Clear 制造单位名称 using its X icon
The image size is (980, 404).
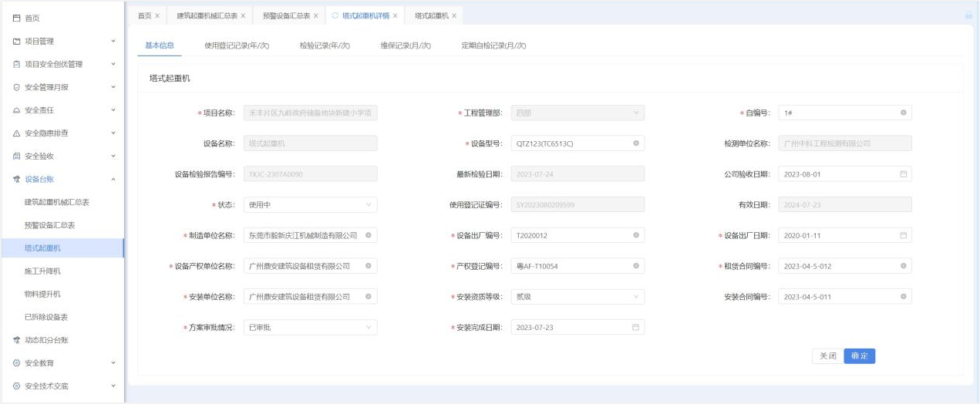click(x=368, y=235)
